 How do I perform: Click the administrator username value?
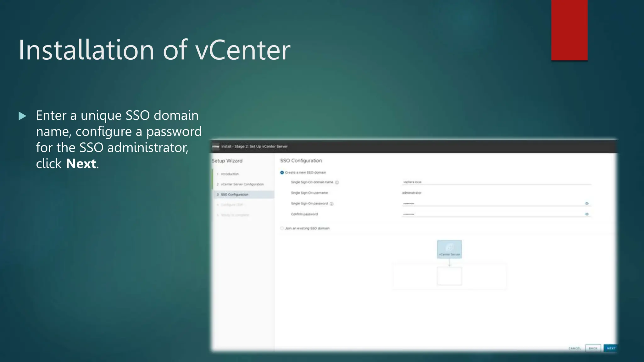[412, 193]
